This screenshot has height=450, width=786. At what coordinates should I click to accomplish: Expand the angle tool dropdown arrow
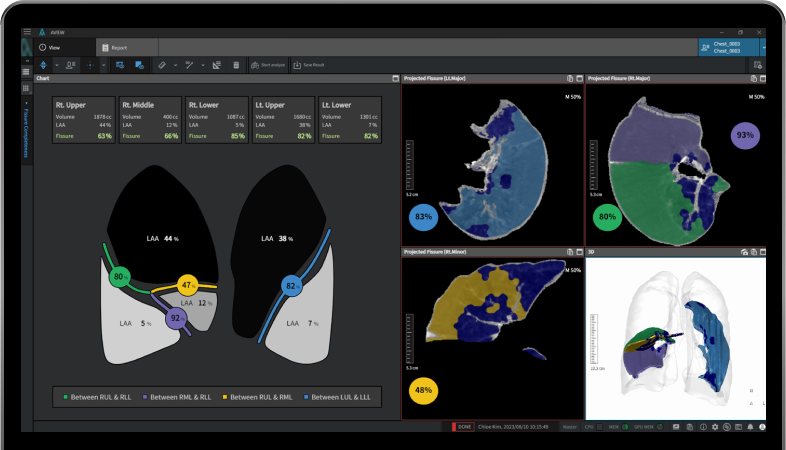point(200,65)
